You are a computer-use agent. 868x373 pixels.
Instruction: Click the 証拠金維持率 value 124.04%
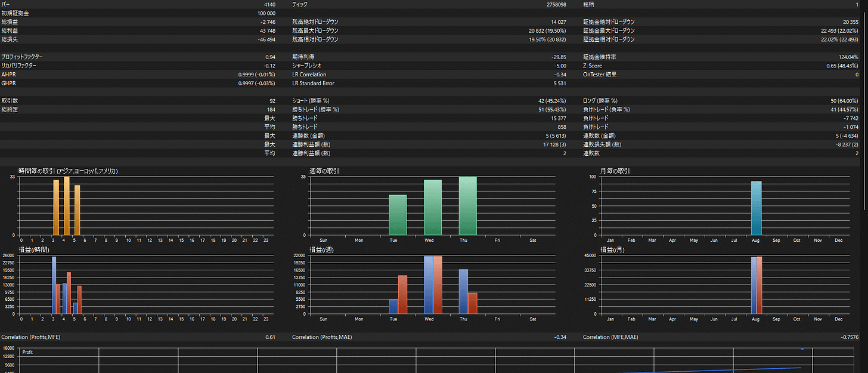(x=849, y=57)
